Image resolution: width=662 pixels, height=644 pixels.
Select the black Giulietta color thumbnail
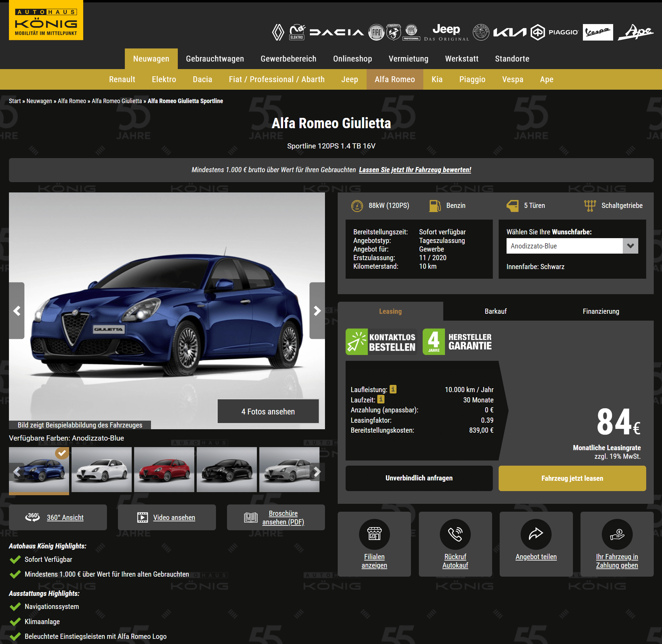pyautogui.click(x=227, y=469)
